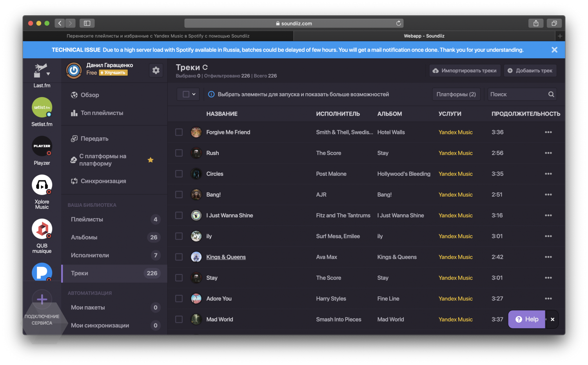Click the Улучшить upgrade badge
Screen dimensions: 588x365
coord(113,72)
